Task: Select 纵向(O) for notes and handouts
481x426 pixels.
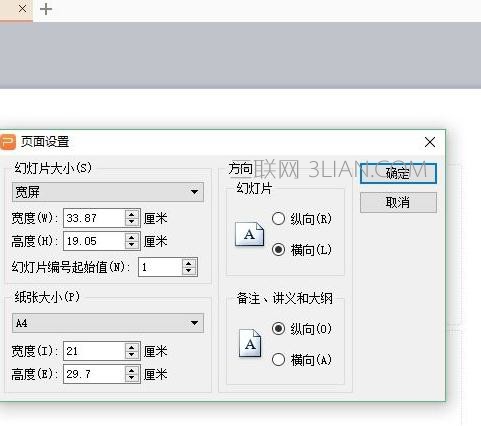Action: pos(278,329)
